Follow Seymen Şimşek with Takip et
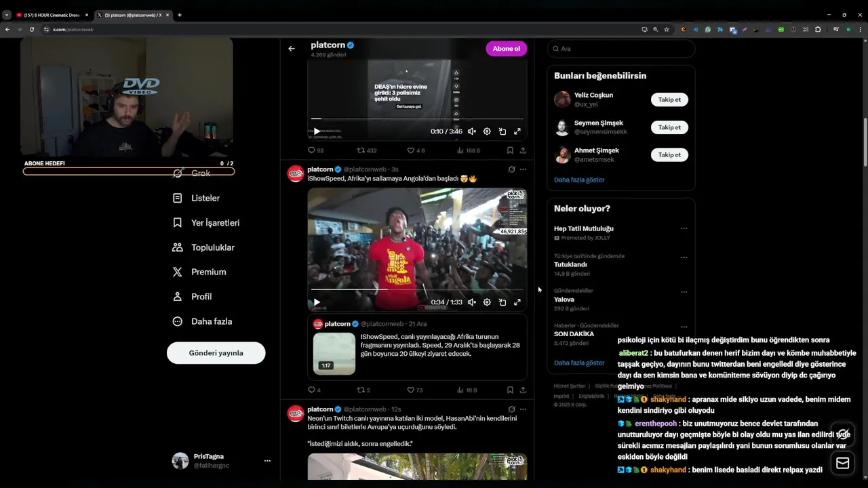 [x=669, y=127]
